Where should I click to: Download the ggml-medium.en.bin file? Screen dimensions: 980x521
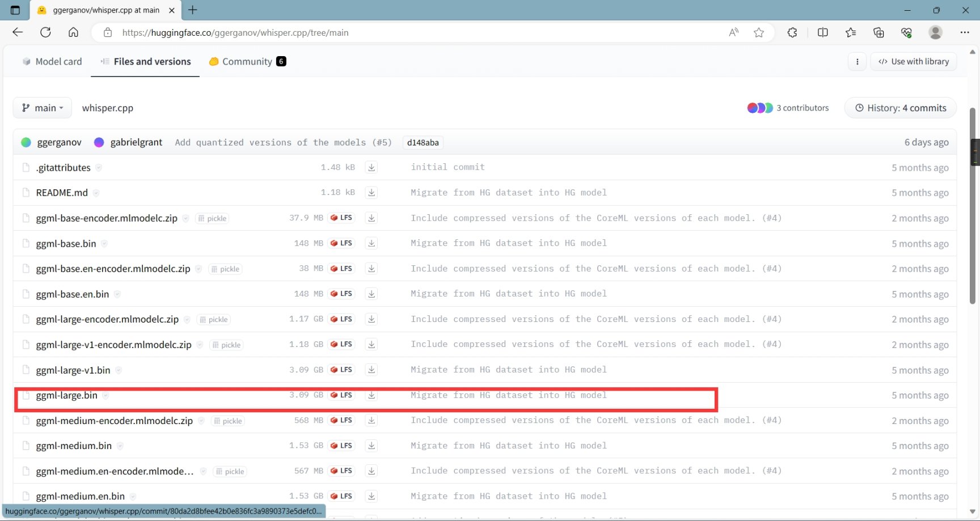[x=371, y=496]
